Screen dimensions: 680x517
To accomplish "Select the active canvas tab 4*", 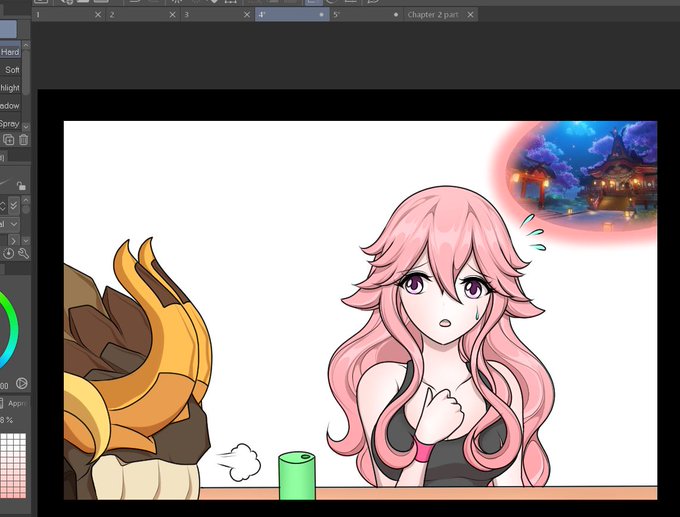I will click(292, 15).
